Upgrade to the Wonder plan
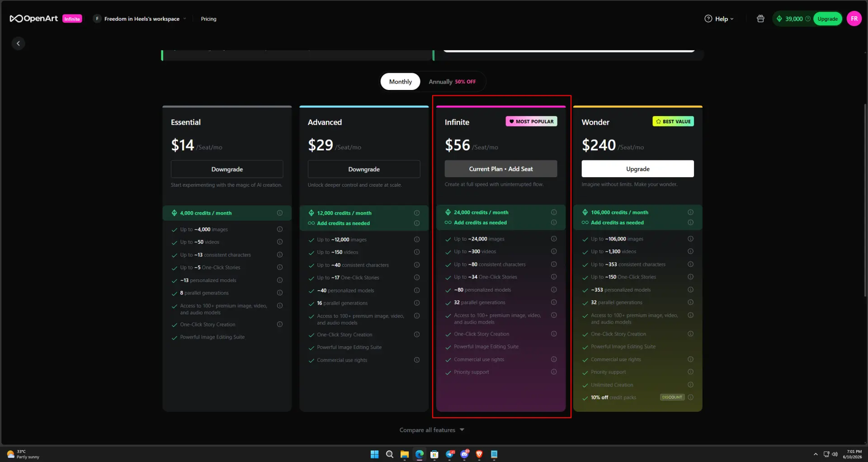Viewport: 868px width, 462px height. [638, 169]
